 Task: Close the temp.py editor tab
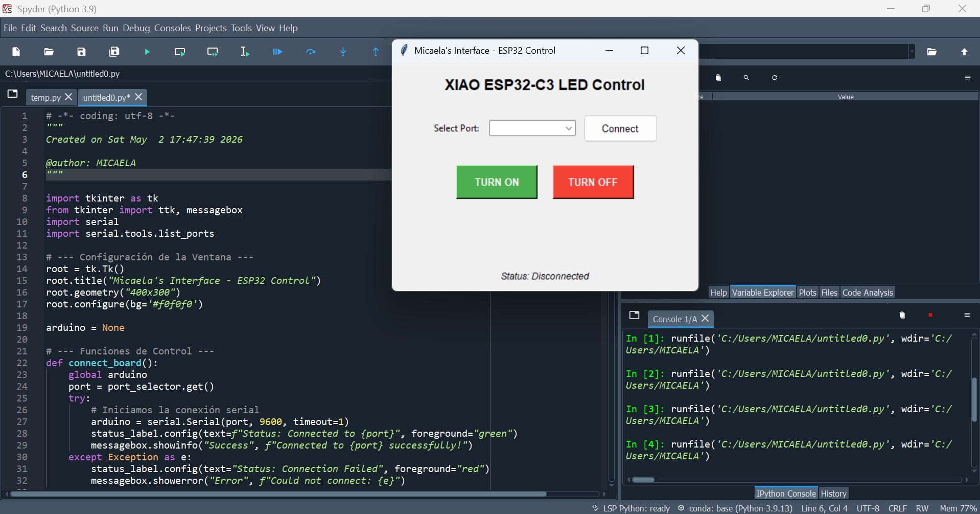[69, 97]
